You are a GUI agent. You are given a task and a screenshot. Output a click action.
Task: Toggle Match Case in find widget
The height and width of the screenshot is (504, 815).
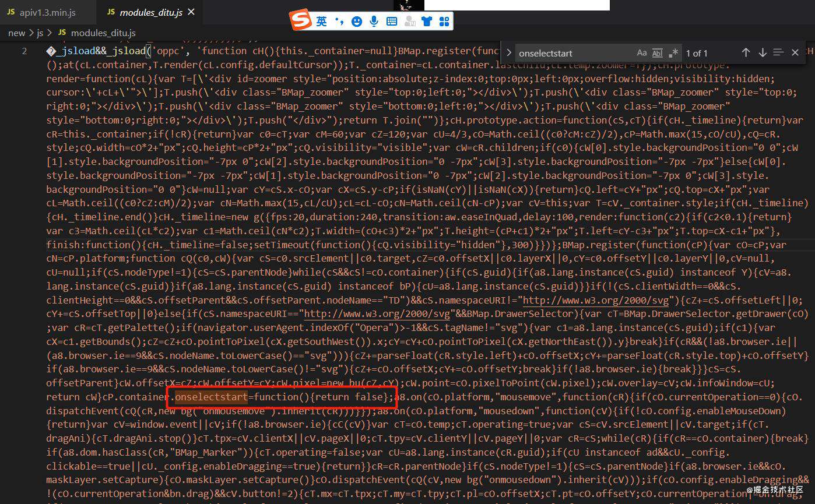click(641, 53)
